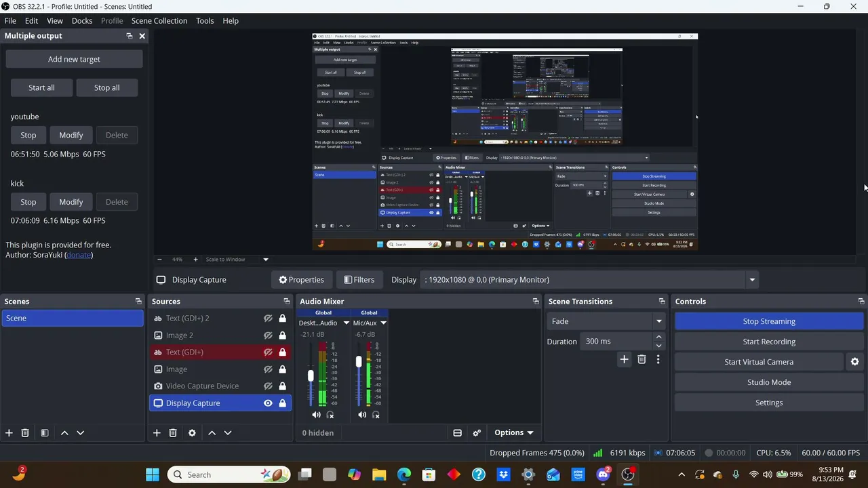Expand the Desktop Audio menu arrow
This screenshot has width=868, height=488.
point(346,323)
